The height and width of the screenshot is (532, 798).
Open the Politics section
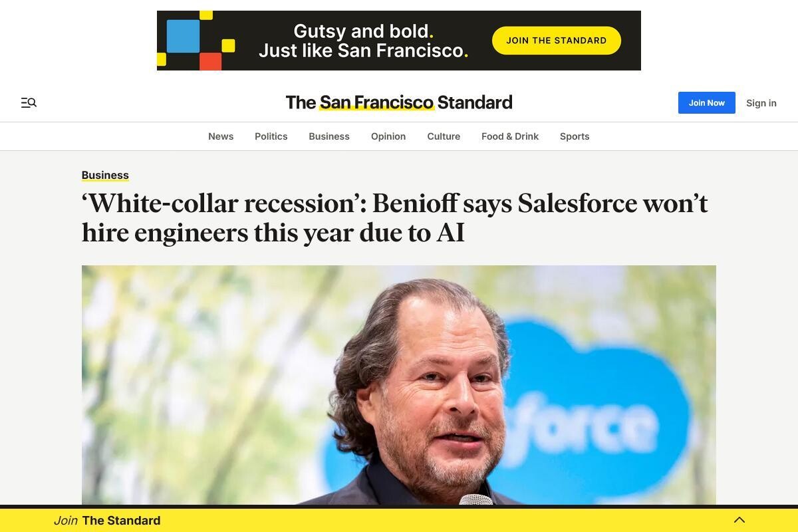click(271, 136)
